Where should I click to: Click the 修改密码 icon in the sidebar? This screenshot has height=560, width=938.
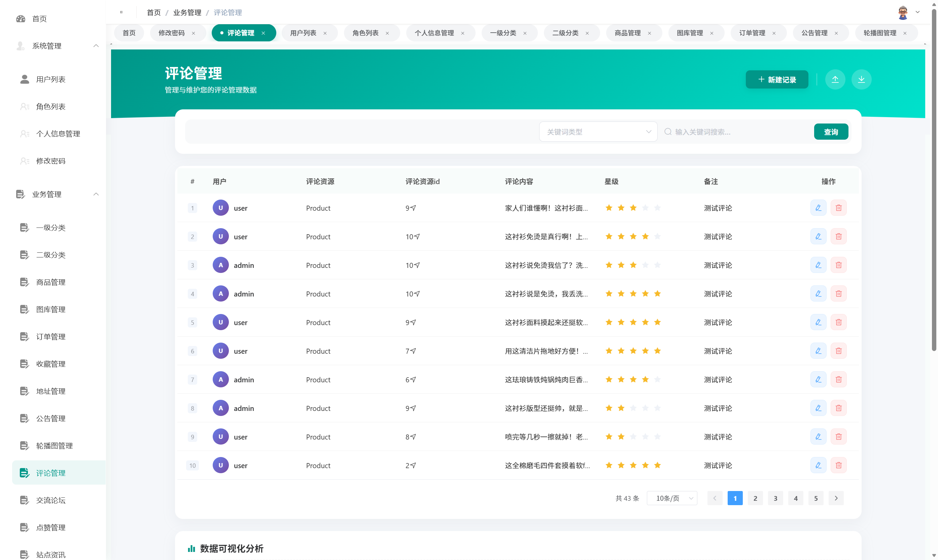point(24,161)
